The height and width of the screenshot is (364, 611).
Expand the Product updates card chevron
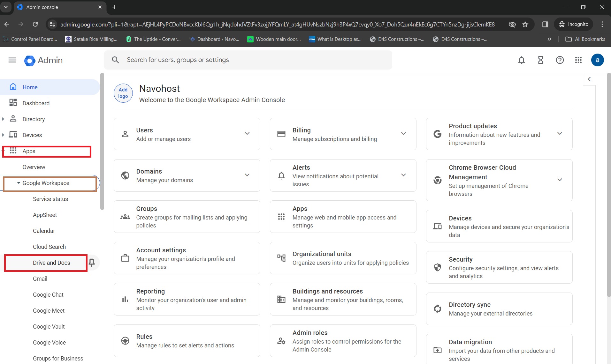pyautogui.click(x=560, y=134)
